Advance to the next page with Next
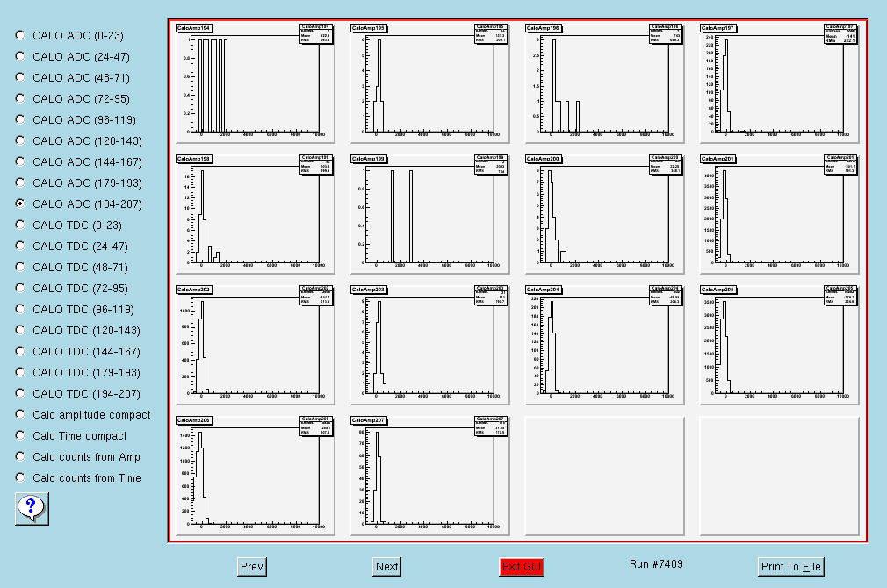This screenshot has width=887, height=588. pyautogui.click(x=387, y=567)
